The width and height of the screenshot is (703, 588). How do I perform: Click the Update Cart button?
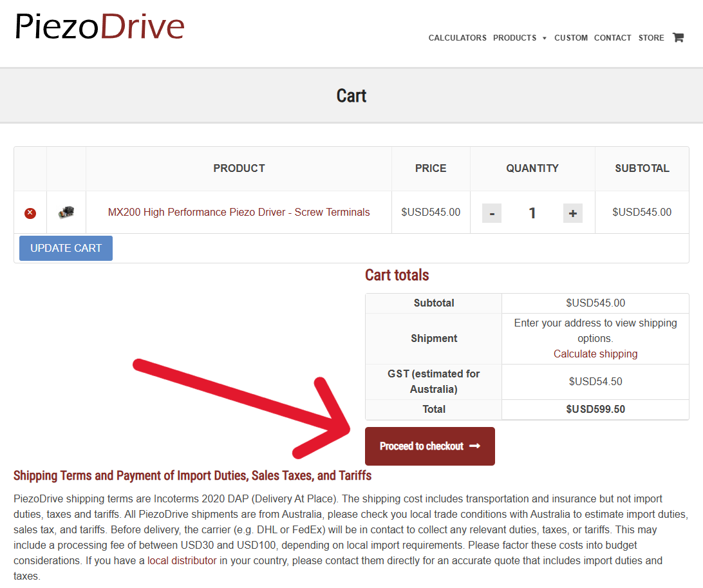[66, 248]
